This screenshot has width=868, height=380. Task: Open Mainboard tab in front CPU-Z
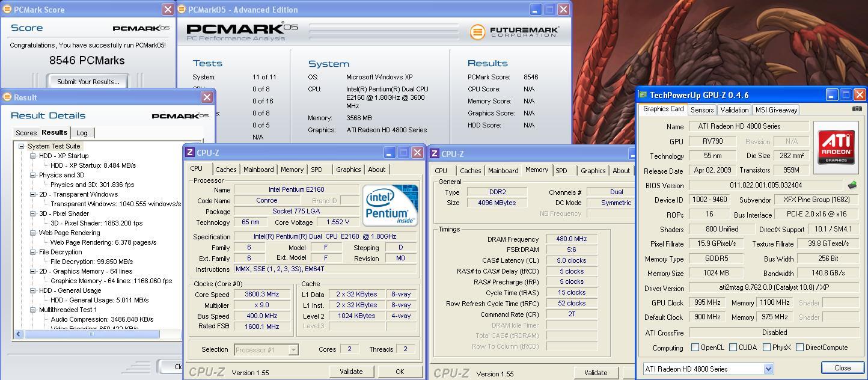(x=259, y=170)
